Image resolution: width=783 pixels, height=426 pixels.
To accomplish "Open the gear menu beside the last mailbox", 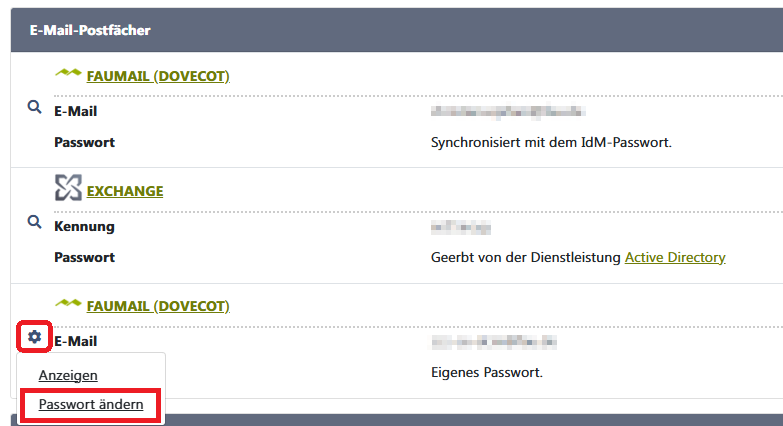I will pos(35,337).
